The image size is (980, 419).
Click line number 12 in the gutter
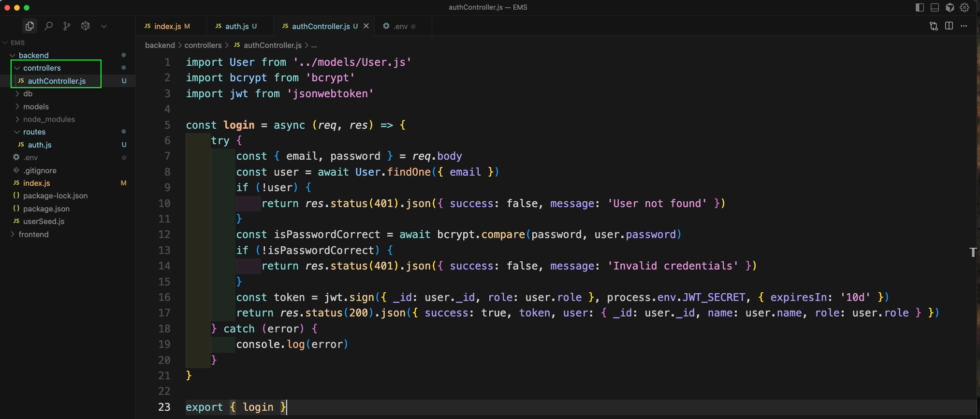(x=164, y=234)
